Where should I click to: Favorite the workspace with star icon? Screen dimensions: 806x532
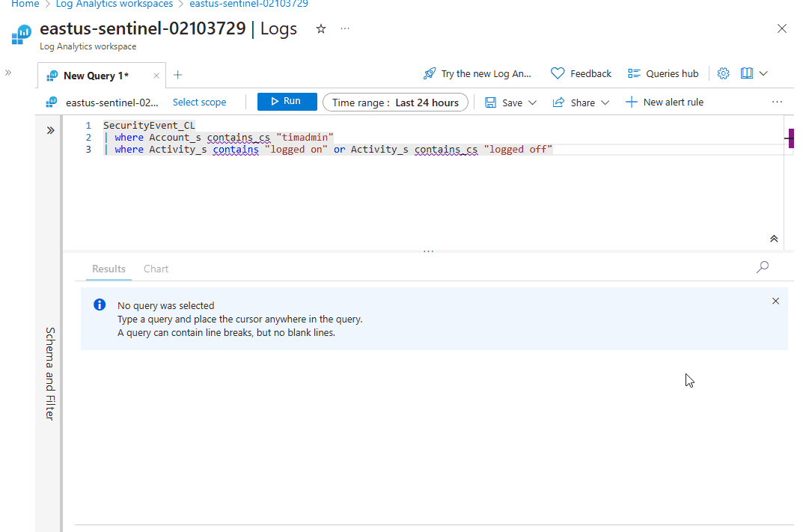(x=321, y=28)
